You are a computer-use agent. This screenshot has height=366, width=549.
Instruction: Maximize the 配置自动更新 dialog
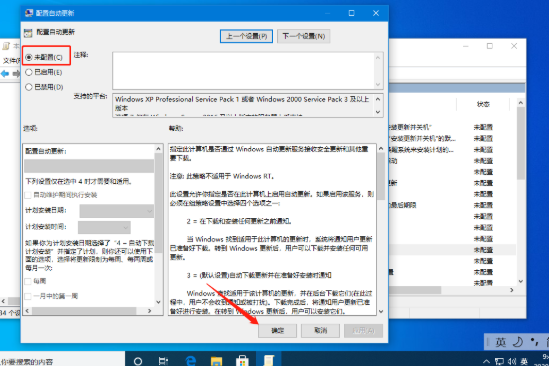coord(352,13)
